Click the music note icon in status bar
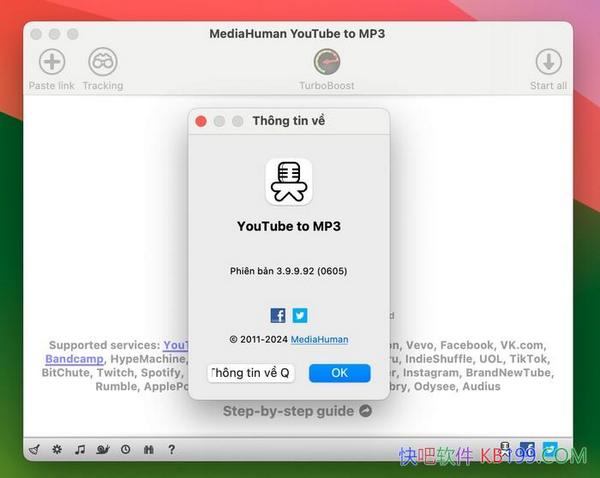 pos(80,450)
